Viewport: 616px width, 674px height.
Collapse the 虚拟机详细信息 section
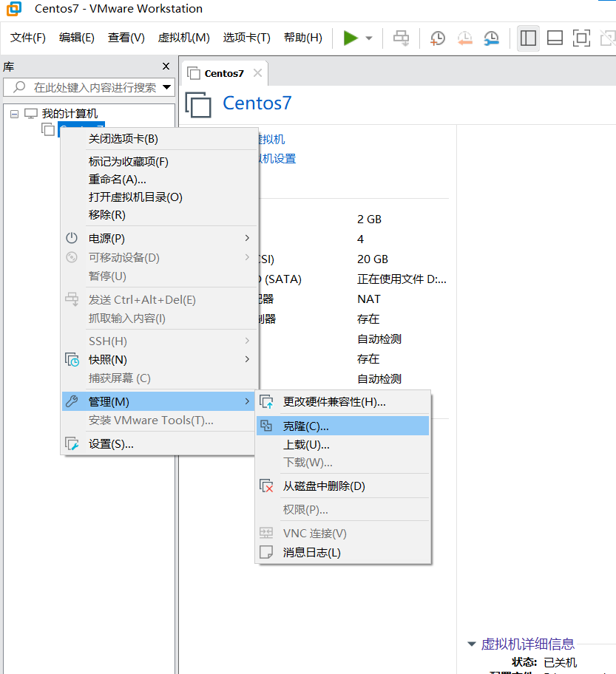coord(472,644)
